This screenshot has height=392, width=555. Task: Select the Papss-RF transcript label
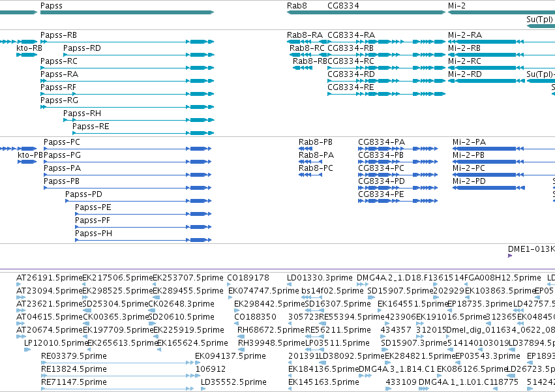pyautogui.click(x=58, y=87)
